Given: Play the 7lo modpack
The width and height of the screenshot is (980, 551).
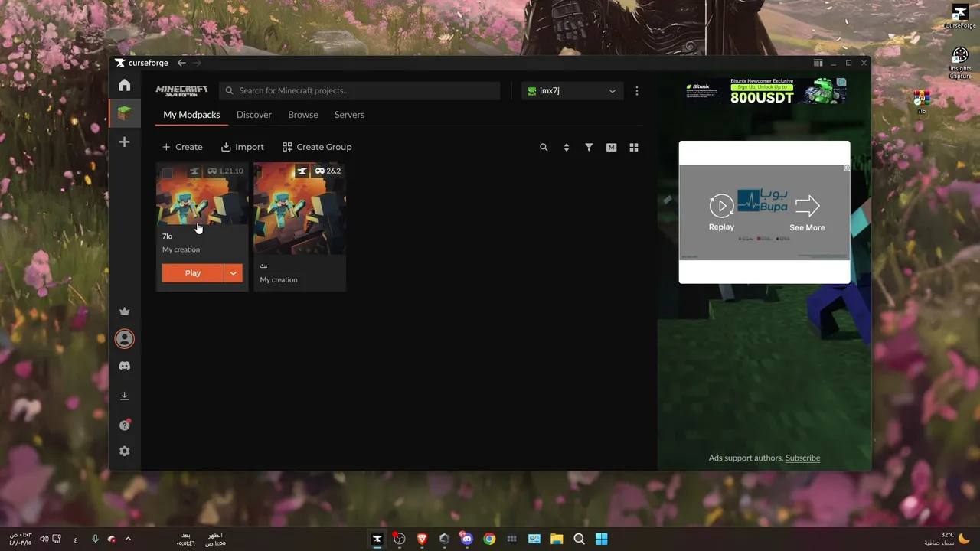Looking at the screenshot, I should [193, 273].
